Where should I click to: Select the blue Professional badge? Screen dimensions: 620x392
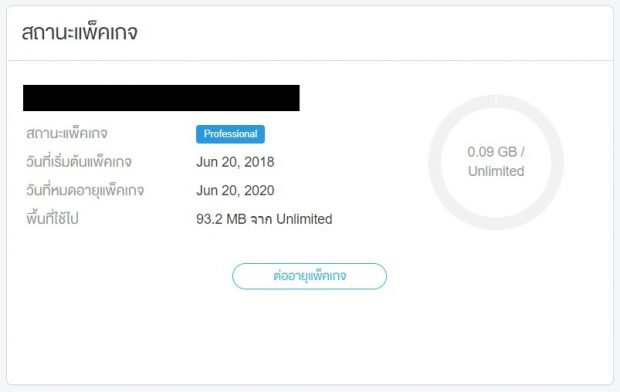click(230, 134)
